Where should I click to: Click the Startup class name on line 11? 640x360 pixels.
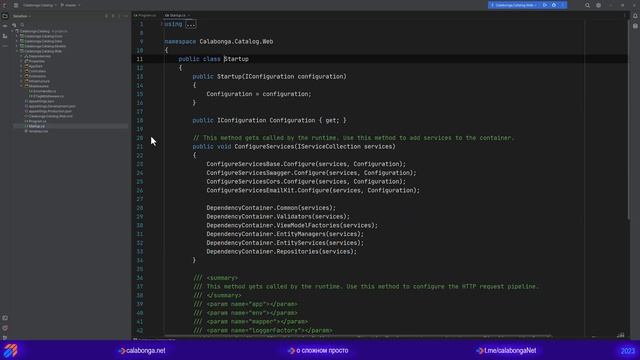click(236, 59)
